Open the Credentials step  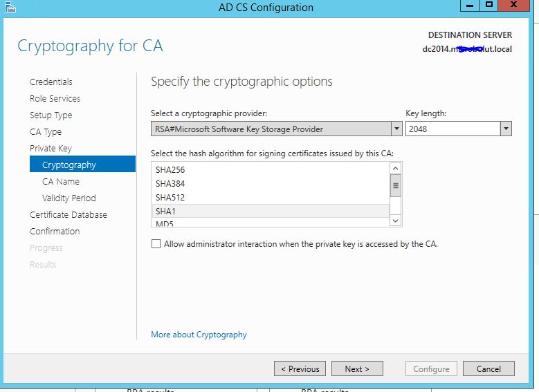pyautogui.click(x=51, y=82)
